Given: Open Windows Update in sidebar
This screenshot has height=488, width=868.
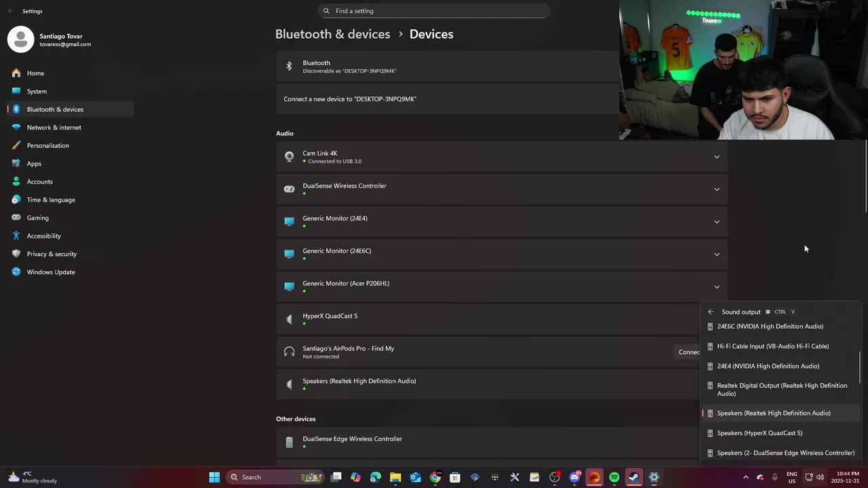Looking at the screenshot, I should point(71,272).
